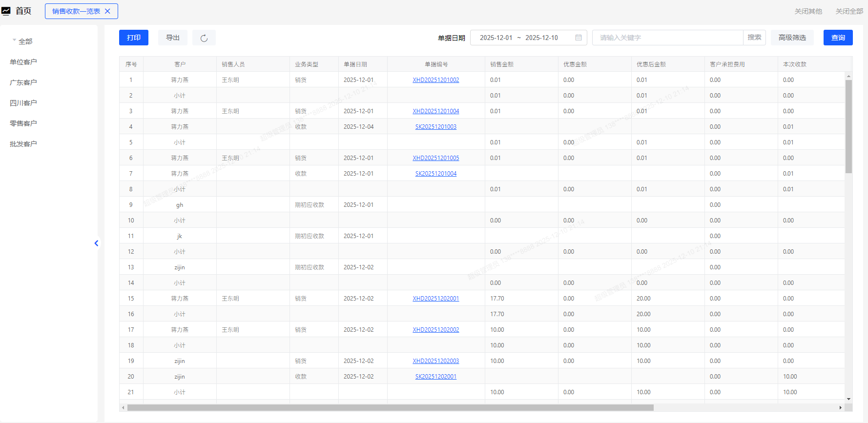Select 广东客户 in customer tree

click(x=23, y=82)
